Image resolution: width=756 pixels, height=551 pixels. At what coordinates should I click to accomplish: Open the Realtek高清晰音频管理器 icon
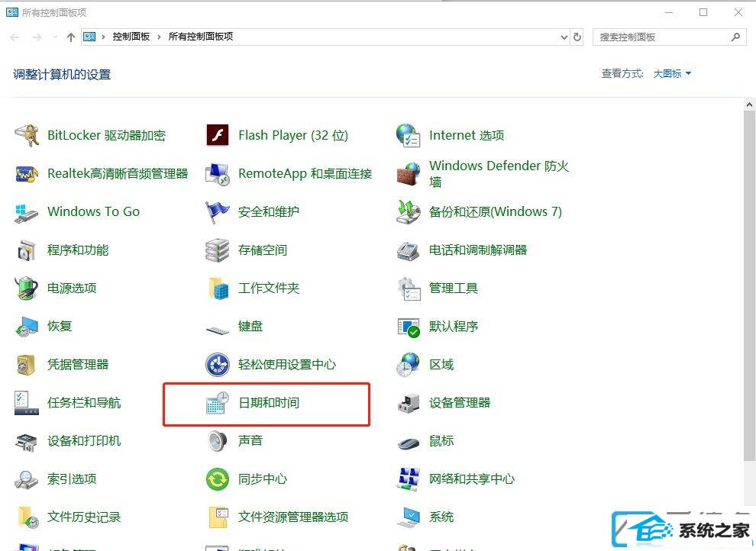27,174
